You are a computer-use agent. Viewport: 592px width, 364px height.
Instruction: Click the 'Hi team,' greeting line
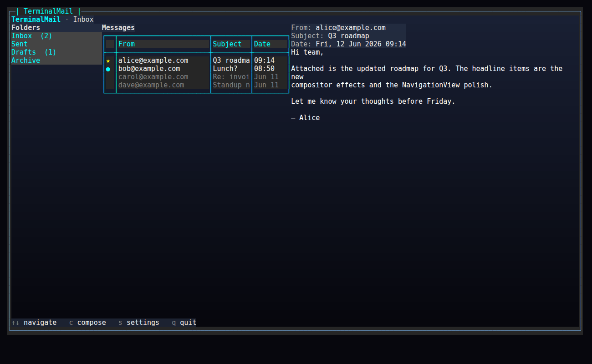(x=307, y=52)
